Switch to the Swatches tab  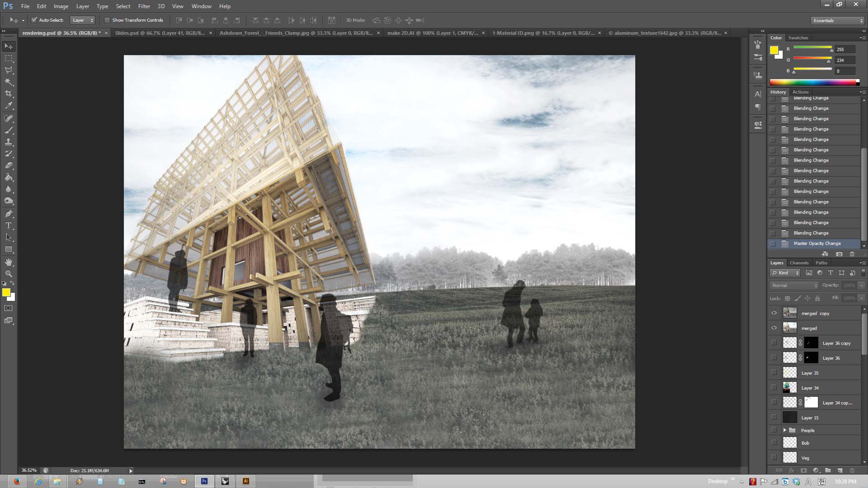coord(798,38)
